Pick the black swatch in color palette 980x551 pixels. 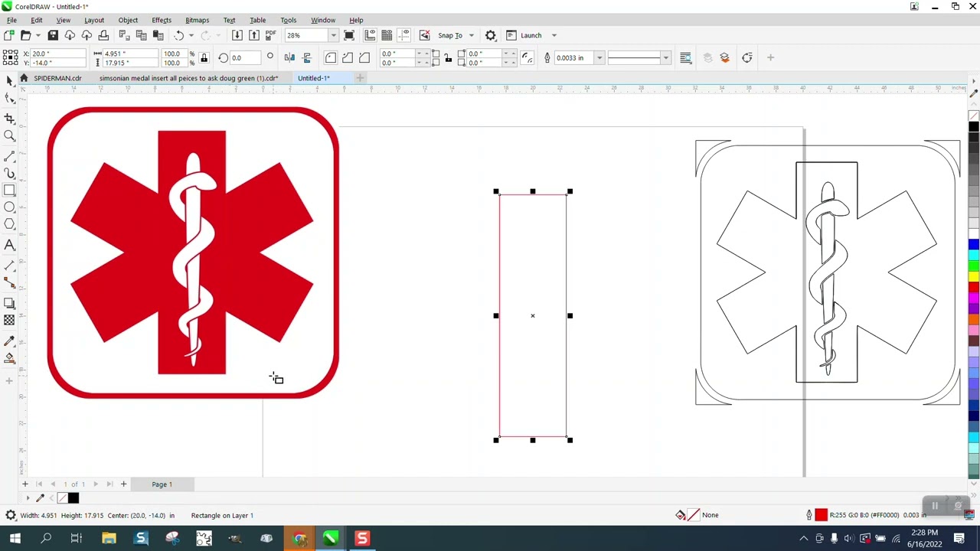pyautogui.click(x=973, y=126)
